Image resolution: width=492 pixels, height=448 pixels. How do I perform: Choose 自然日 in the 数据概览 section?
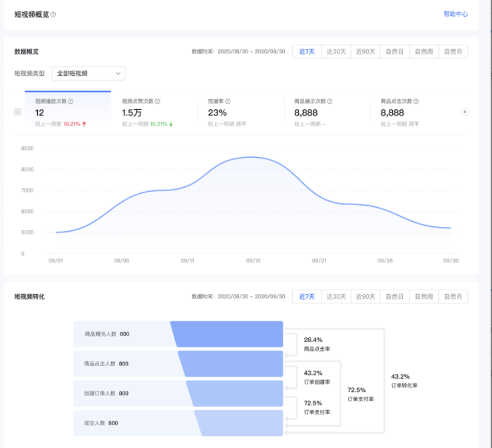[x=395, y=51]
